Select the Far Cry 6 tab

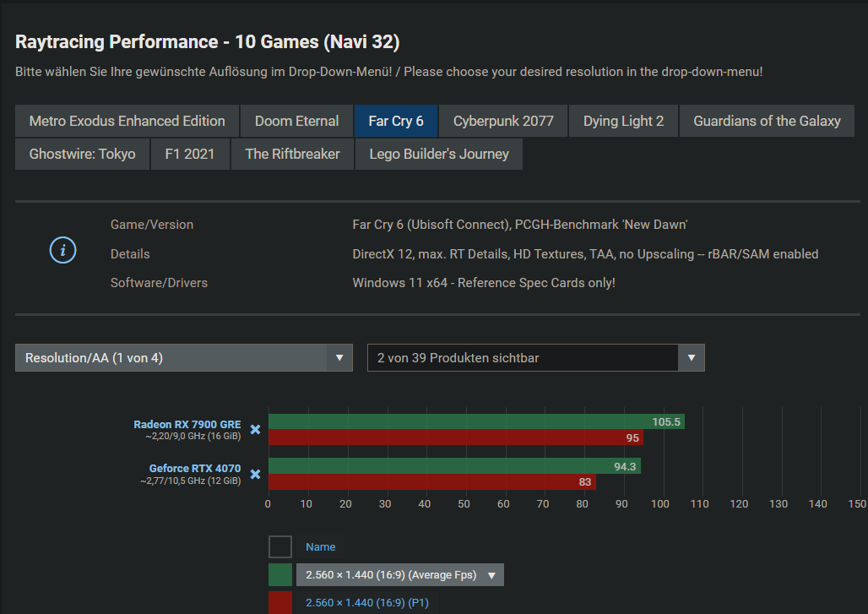click(x=396, y=121)
